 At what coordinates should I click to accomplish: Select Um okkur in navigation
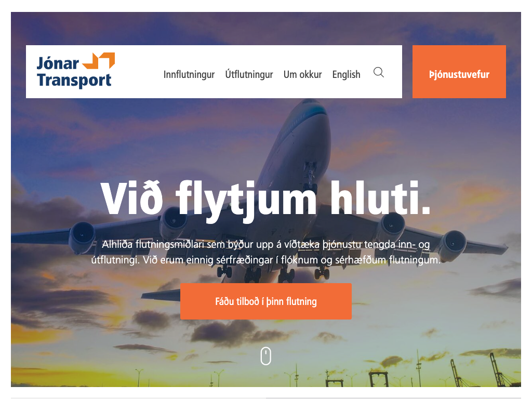point(303,74)
